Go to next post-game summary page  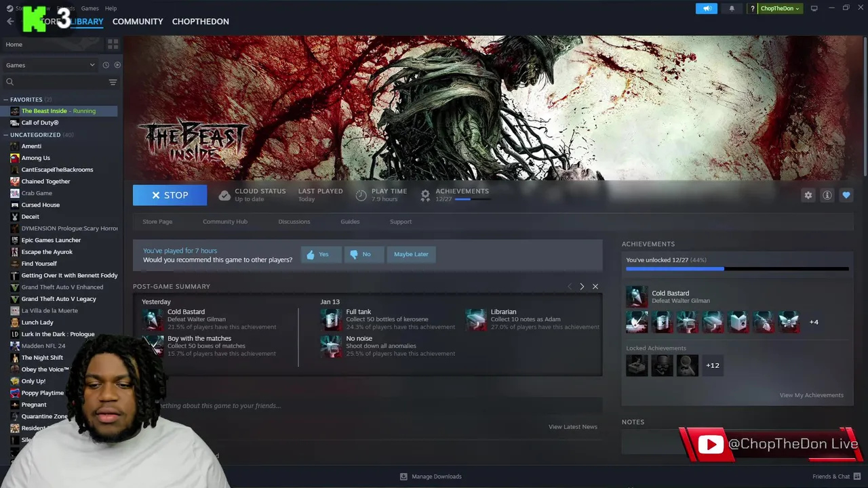coord(582,287)
